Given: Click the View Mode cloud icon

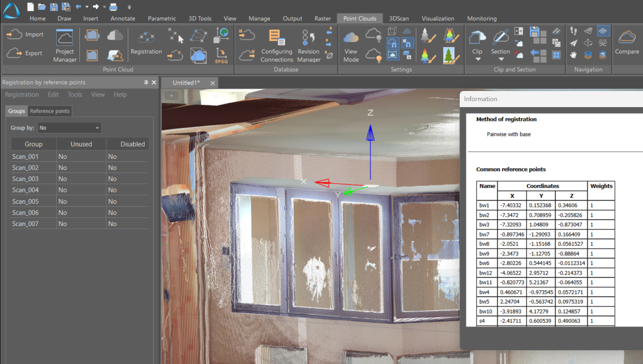Looking at the screenshot, I should coord(351,37).
